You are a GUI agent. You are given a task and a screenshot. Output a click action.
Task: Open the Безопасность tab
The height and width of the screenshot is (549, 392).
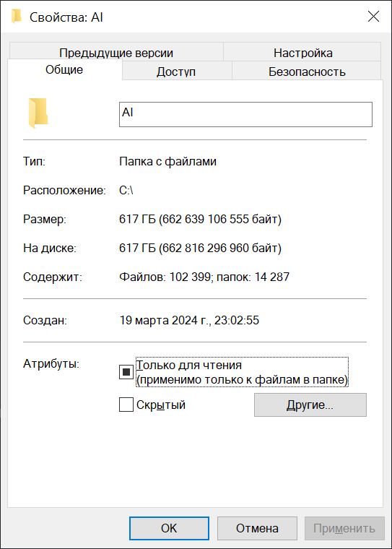click(307, 72)
